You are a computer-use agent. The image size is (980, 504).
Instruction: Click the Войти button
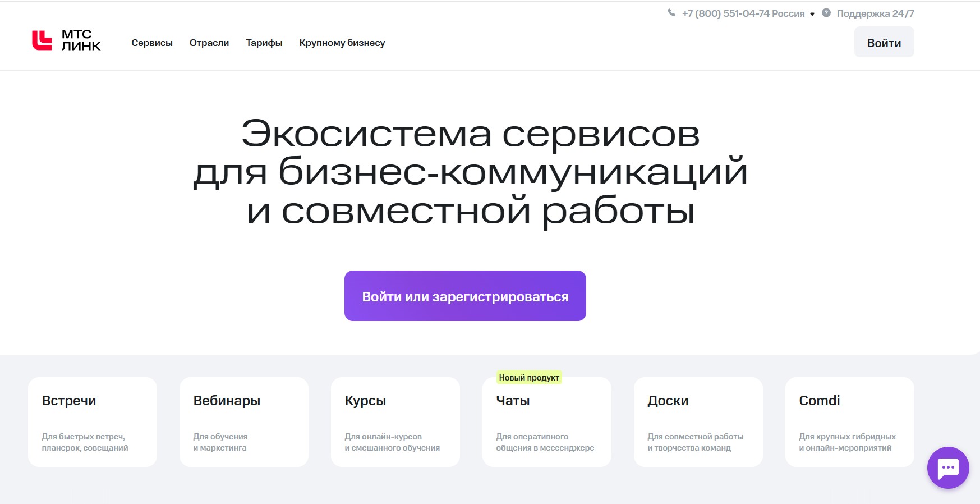(x=884, y=42)
